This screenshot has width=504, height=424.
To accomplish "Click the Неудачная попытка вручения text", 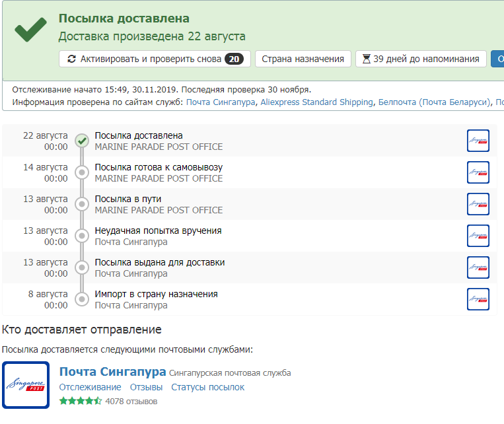I will point(158,230).
